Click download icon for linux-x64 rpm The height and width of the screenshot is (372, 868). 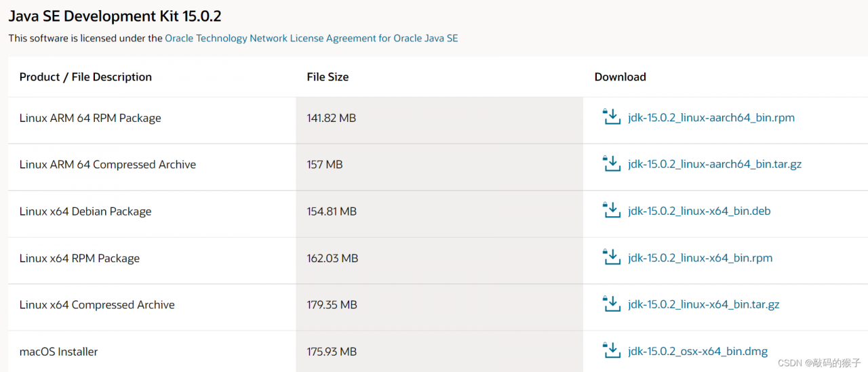pos(612,257)
